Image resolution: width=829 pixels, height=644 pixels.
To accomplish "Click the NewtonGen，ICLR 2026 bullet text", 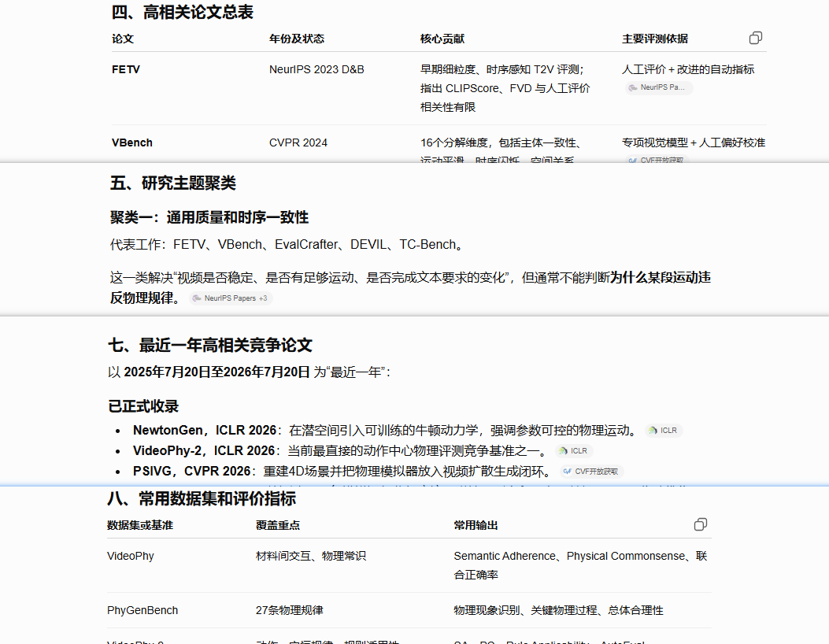I will coord(387,431).
